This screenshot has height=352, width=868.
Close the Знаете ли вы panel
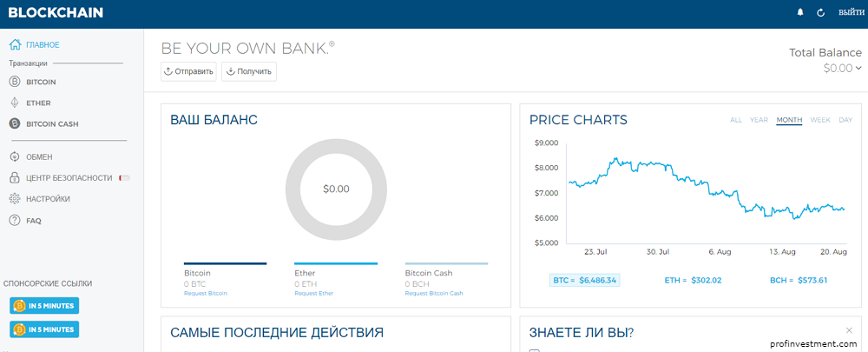pyautogui.click(x=849, y=330)
